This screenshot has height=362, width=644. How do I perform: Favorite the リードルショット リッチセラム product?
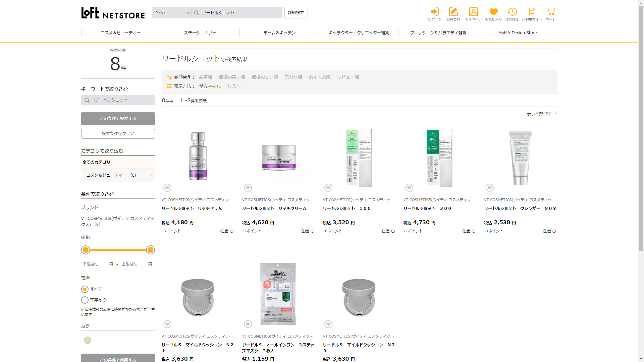167,188
